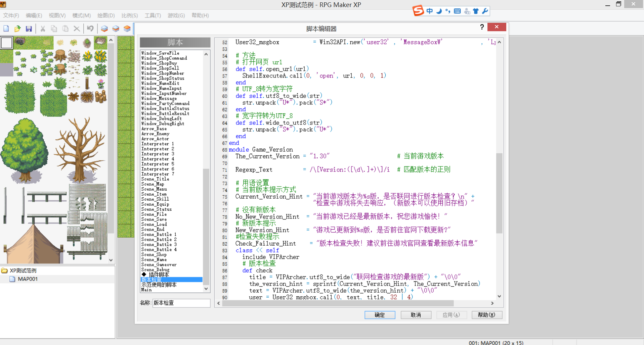Select MAP001 in the map tree

[x=28, y=279]
